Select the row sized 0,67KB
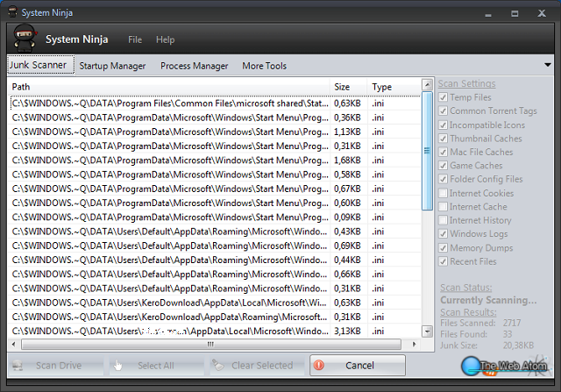The width and height of the screenshot is (561, 392). [x=215, y=189]
